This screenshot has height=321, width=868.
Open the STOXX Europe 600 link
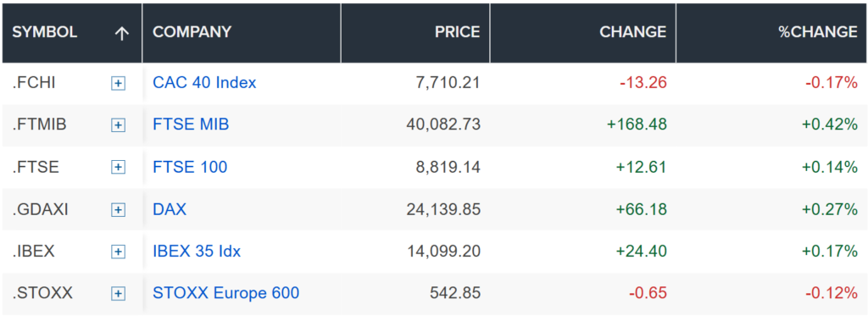pos(225,293)
